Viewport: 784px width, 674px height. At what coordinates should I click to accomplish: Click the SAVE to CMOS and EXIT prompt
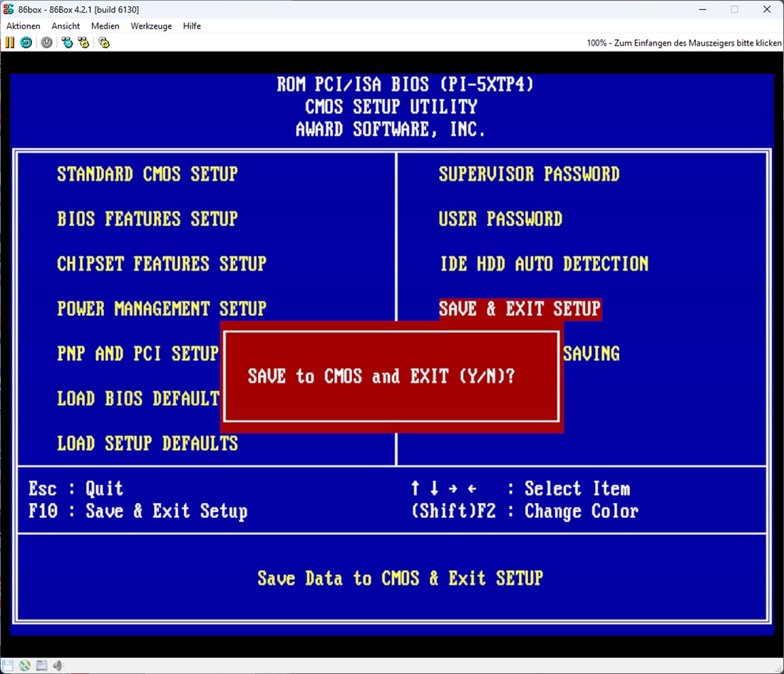point(381,377)
